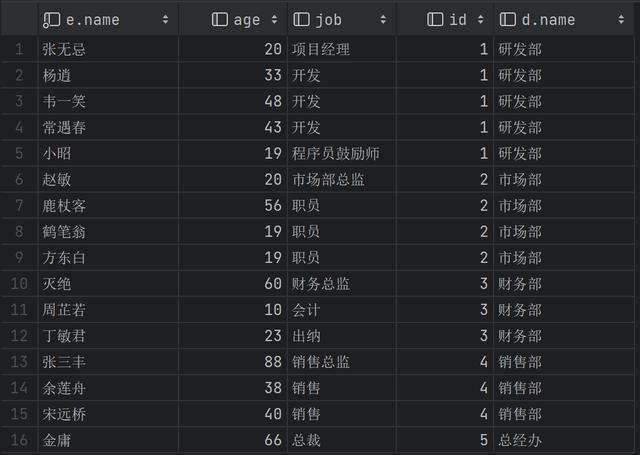Select age cell 48

(x=273, y=101)
